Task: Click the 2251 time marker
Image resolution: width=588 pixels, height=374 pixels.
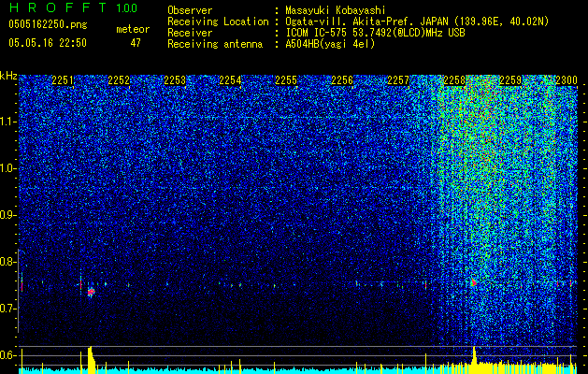Action: click(x=63, y=80)
